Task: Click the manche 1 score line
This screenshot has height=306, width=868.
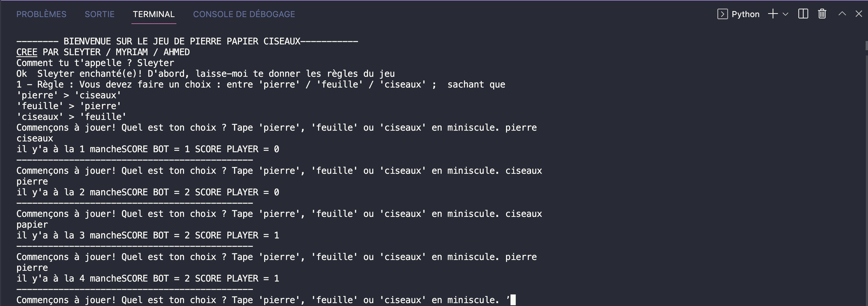Action: click(147, 149)
